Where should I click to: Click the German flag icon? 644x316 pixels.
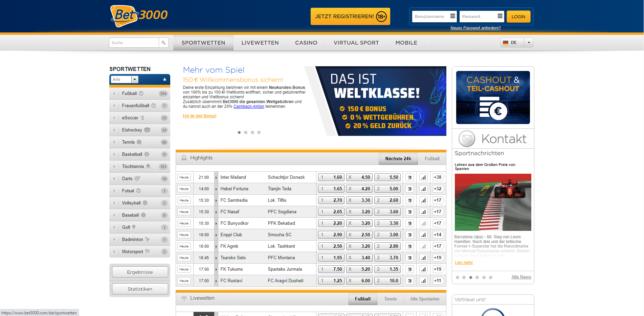[x=506, y=43]
